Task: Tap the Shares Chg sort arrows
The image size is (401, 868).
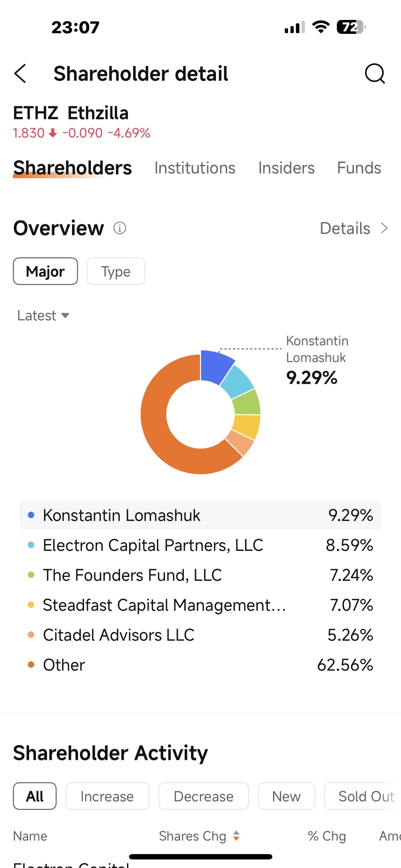Action: click(236, 836)
